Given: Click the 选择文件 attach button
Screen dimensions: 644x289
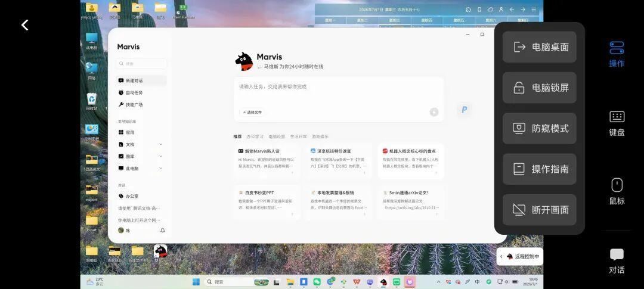Looking at the screenshot, I should point(252,112).
